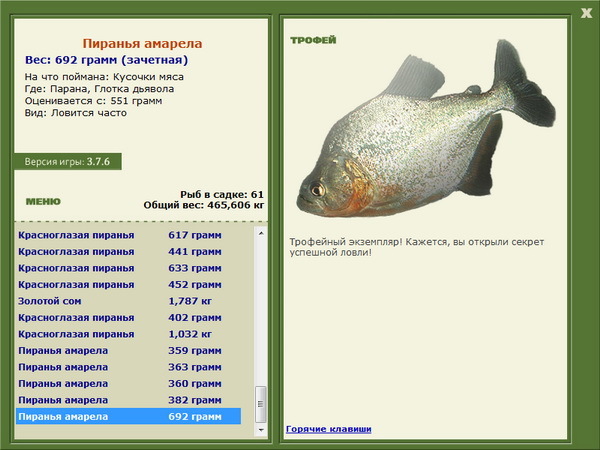The height and width of the screenshot is (450, 600).
Task: Click the Трофейный экземпляр description text
Action: [417, 247]
